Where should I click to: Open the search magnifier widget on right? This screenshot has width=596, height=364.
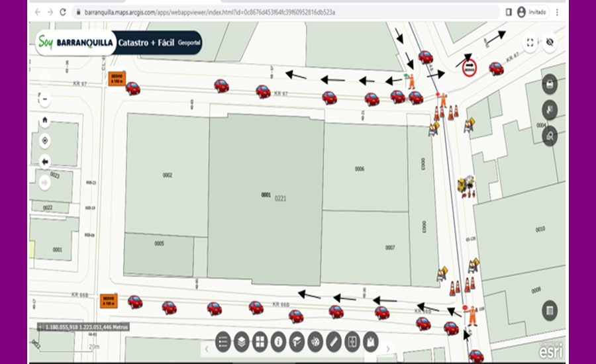click(x=549, y=136)
